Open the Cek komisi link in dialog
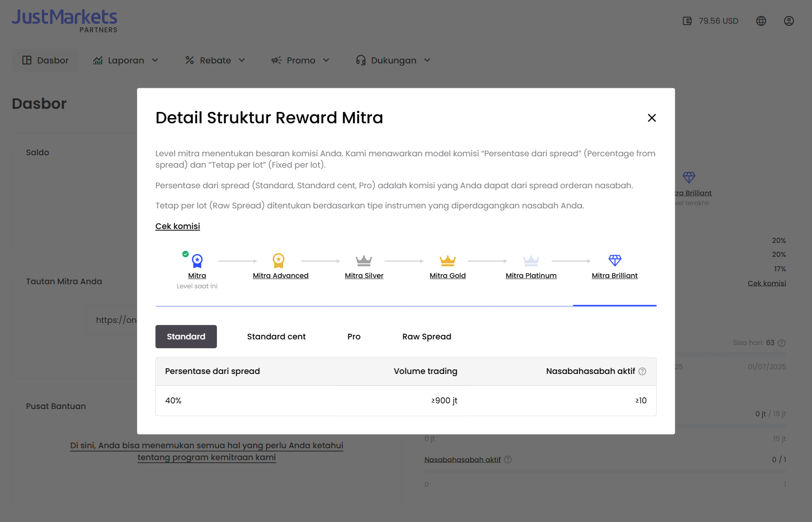 tap(178, 226)
